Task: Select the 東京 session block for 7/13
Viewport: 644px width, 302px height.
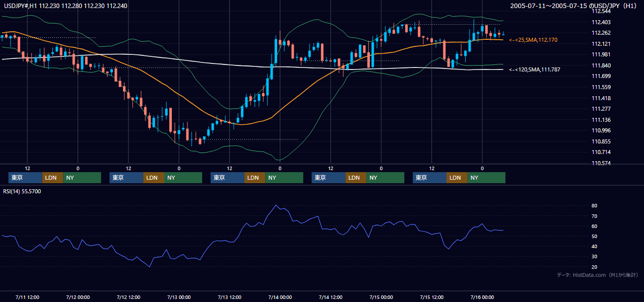Action: coord(227,178)
